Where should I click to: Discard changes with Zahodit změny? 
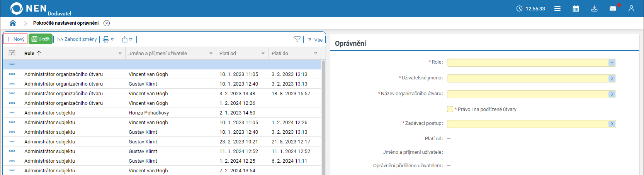(x=77, y=39)
